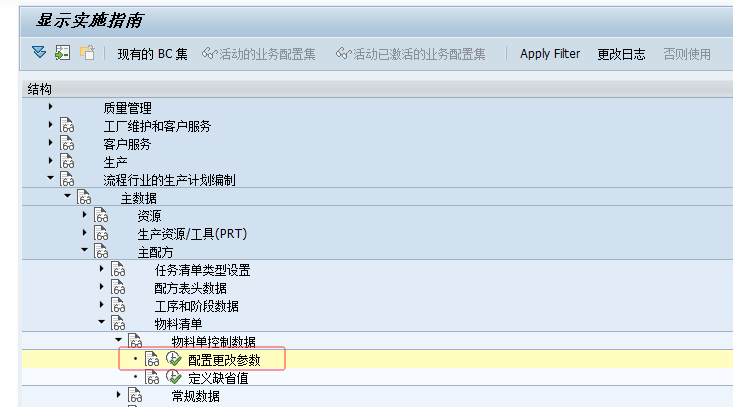The image size is (733, 407).
Task: Click the clipboard release notes toolbar icon
Action: point(87,53)
